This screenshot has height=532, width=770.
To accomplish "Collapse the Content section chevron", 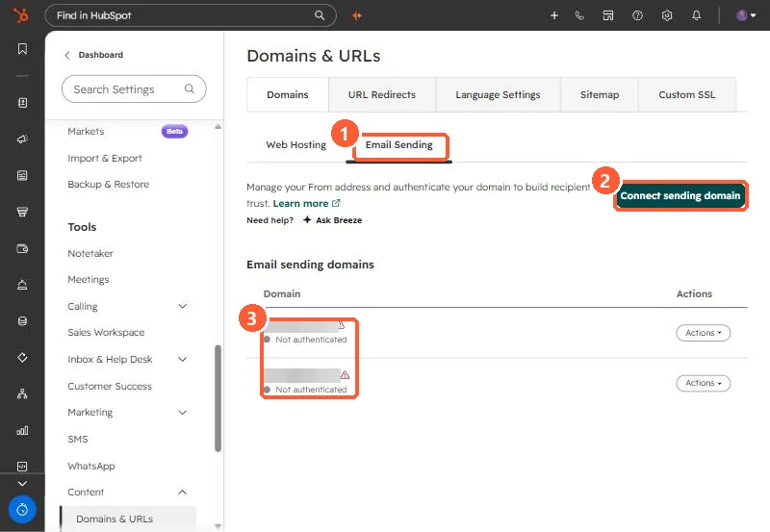I will coord(182,492).
